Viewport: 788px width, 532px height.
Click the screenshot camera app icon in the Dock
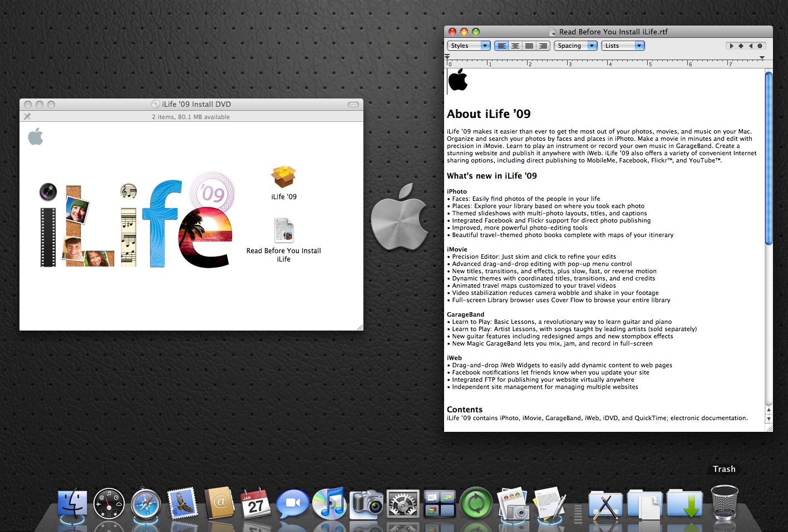click(x=513, y=504)
